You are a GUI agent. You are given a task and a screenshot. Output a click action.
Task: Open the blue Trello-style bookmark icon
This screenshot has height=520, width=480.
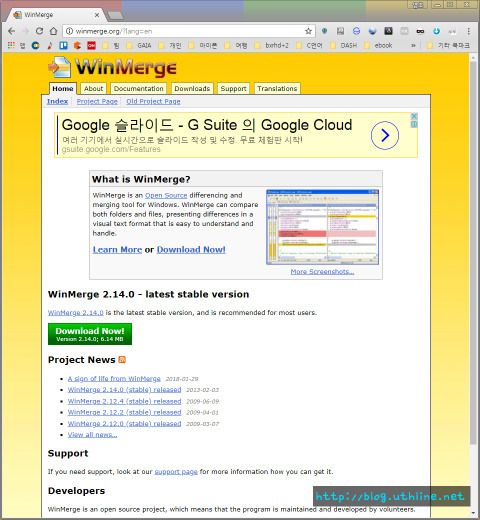pyautogui.click(x=63, y=45)
